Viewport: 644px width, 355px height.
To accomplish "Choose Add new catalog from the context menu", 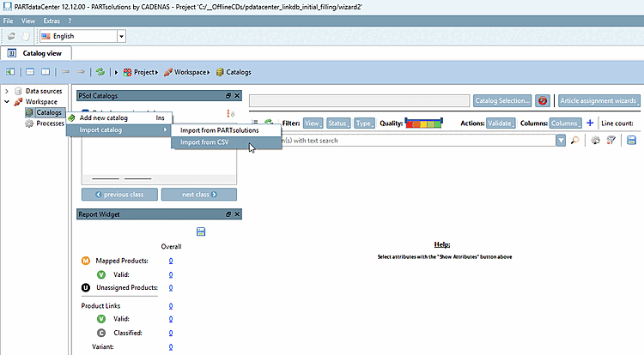I will click(119, 118).
